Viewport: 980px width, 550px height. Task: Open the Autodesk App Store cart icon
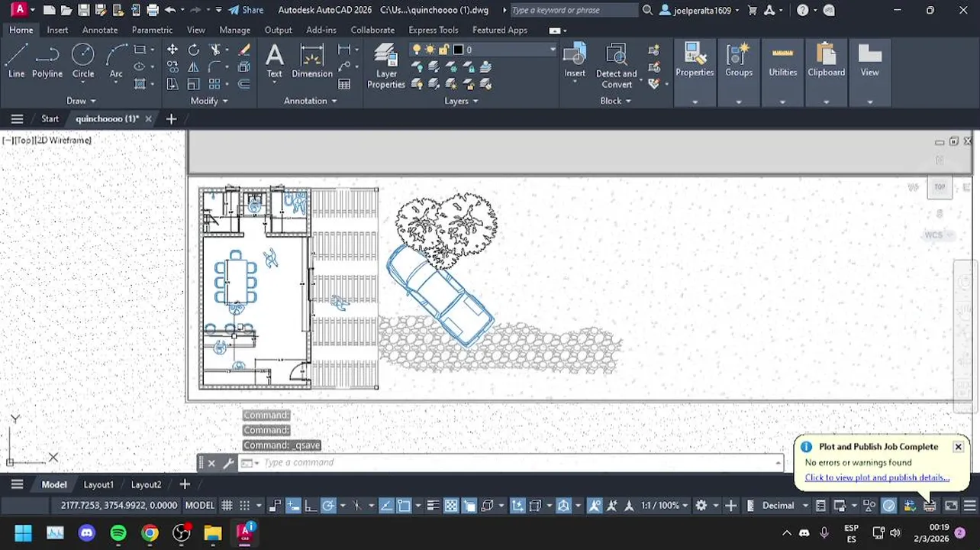coord(753,10)
